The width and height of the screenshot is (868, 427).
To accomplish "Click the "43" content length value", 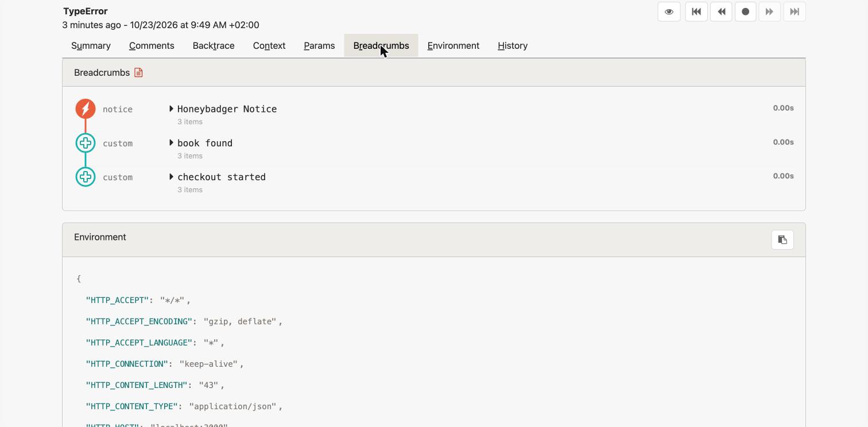I will point(208,385).
